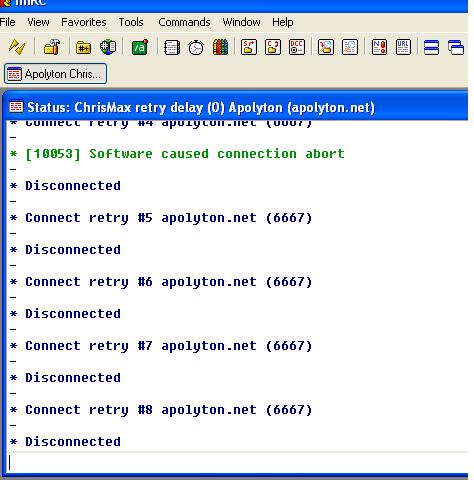Viewport: 474px width, 480px height.
Task: Open the Help menu
Action: click(283, 22)
